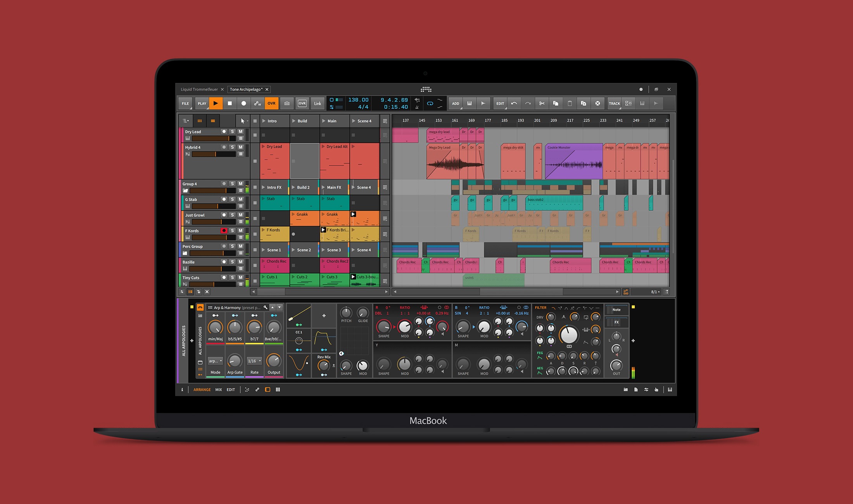Click the 138.00 tempo field
Image resolution: width=853 pixels, height=504 pixels.
[x=358, y=100]
